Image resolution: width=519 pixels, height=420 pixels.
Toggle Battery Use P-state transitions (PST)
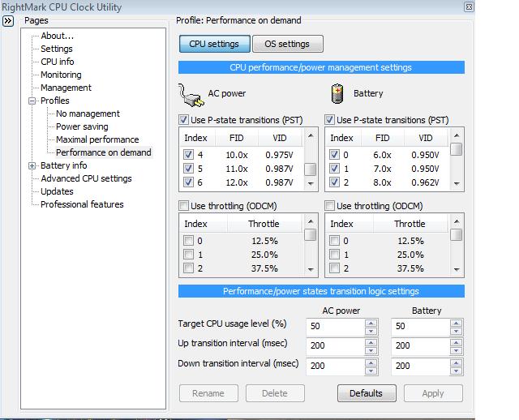[329, 120]
